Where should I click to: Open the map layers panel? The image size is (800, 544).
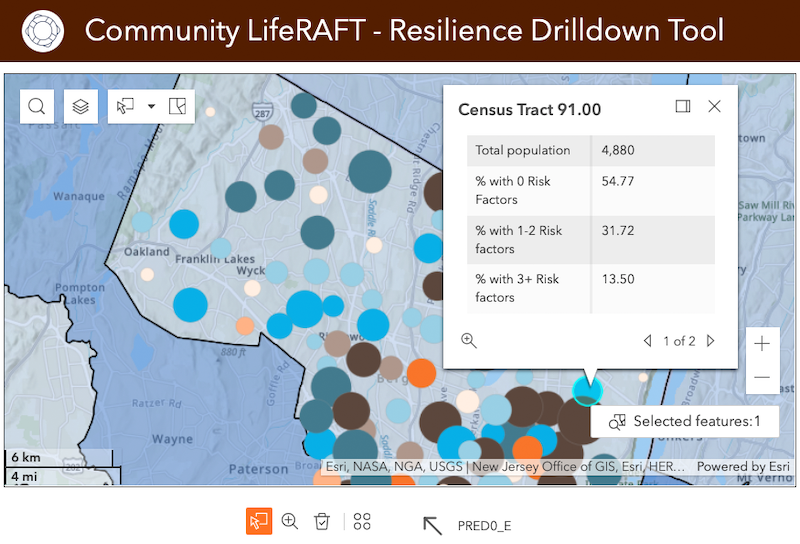[x=81, y=107]
